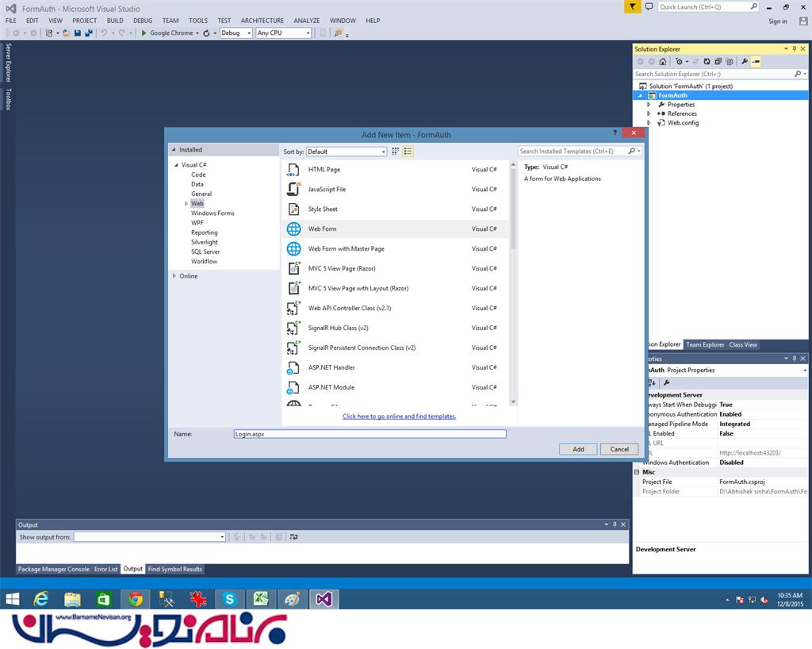Switch templates to medium icons list view
The width and height of the screenshot is (812, 649).
(408, 152)
